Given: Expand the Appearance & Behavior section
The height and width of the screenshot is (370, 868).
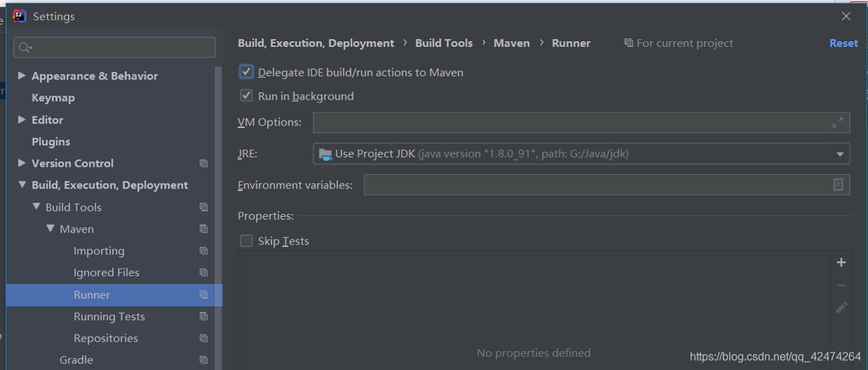Looking at the screenshot, I should click(22, 76).
